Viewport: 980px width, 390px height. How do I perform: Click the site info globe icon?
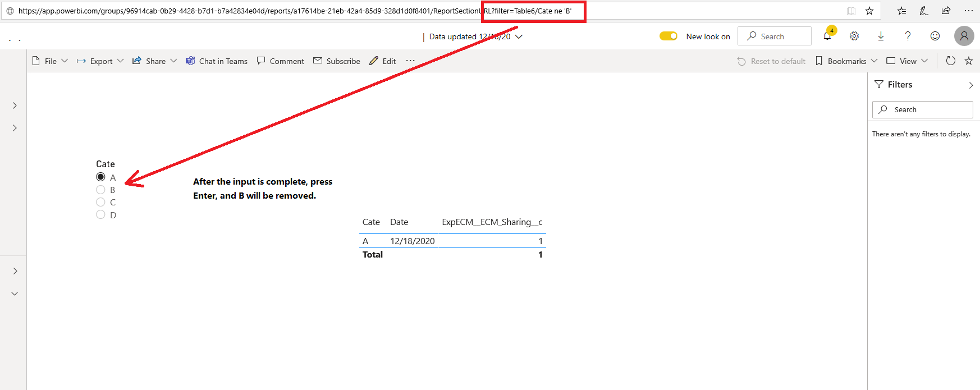click(x=10, y=11)
